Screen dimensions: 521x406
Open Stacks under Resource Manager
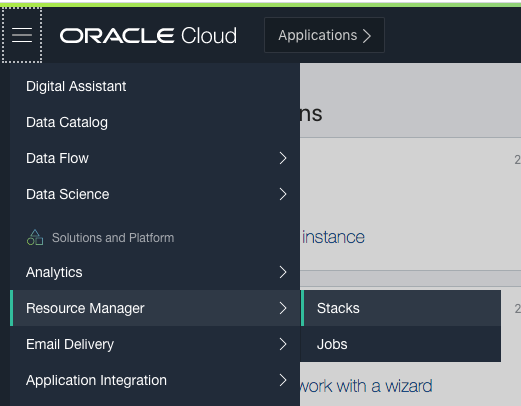(401, 308)
